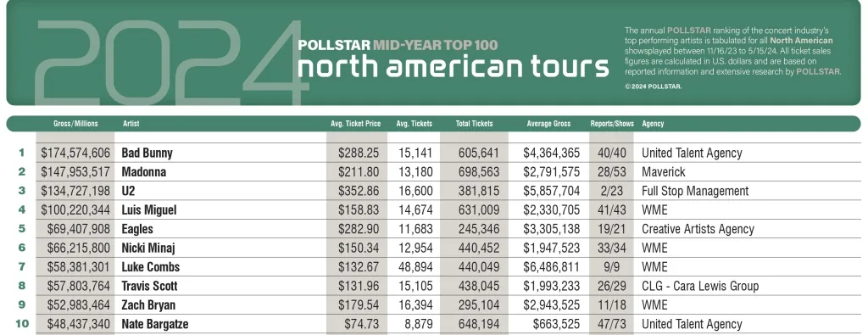Viewport: 868px width, 335px height.
Task: Select the CLG - Cara Lewis Group cell
Action: tap(700, 286)
